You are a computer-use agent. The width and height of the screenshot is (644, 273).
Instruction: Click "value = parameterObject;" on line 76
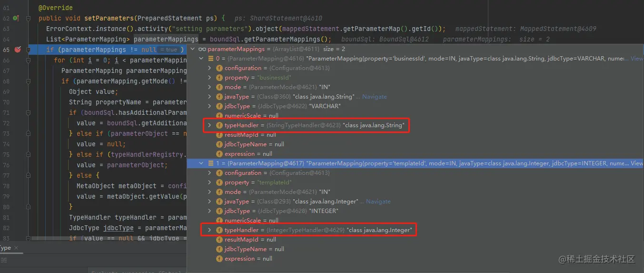coord(122,165)
